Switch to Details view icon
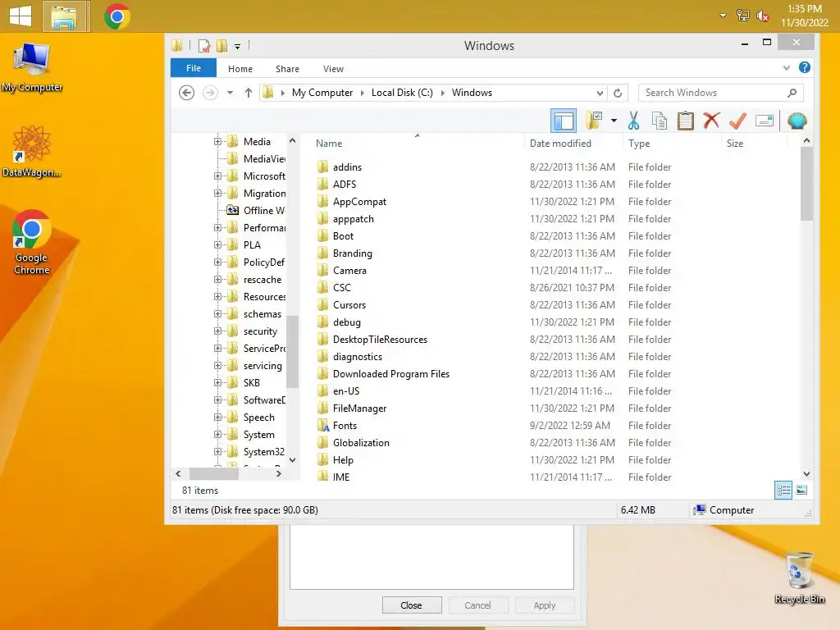840x630 pixels. 783,491
